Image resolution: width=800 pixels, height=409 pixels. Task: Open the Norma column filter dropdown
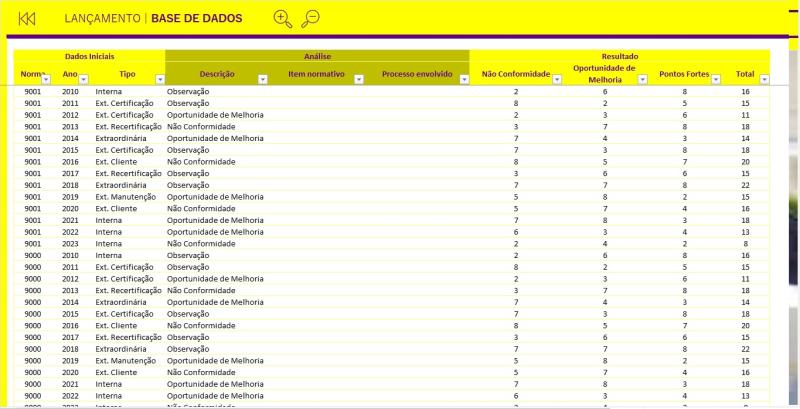tap(46, 80)
